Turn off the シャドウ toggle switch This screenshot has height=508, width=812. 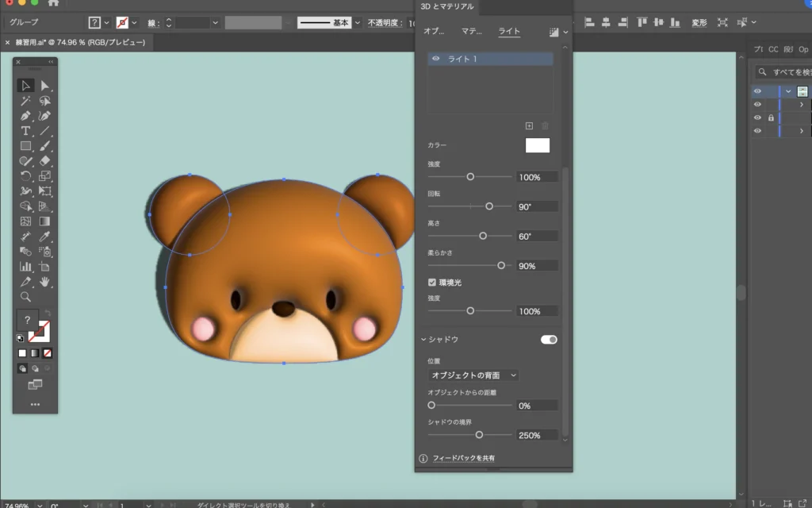(x=549, y=340)
